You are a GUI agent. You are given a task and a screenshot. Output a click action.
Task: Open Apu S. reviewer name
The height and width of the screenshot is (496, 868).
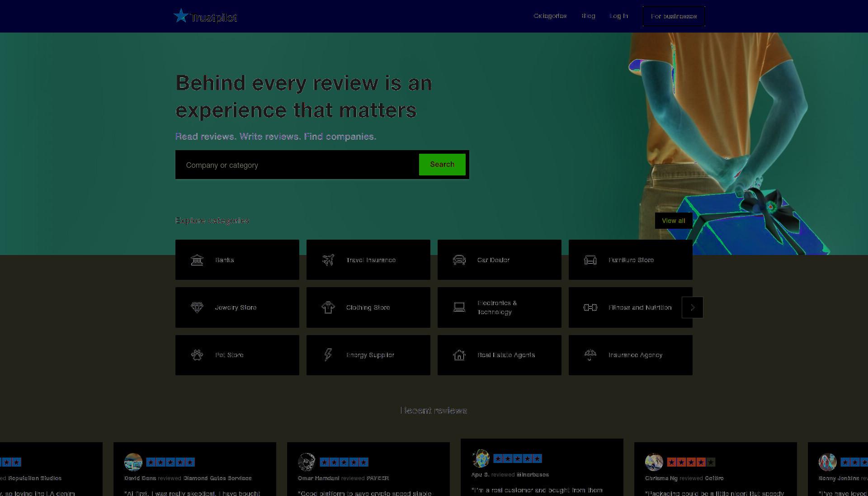tap(480, 474)
